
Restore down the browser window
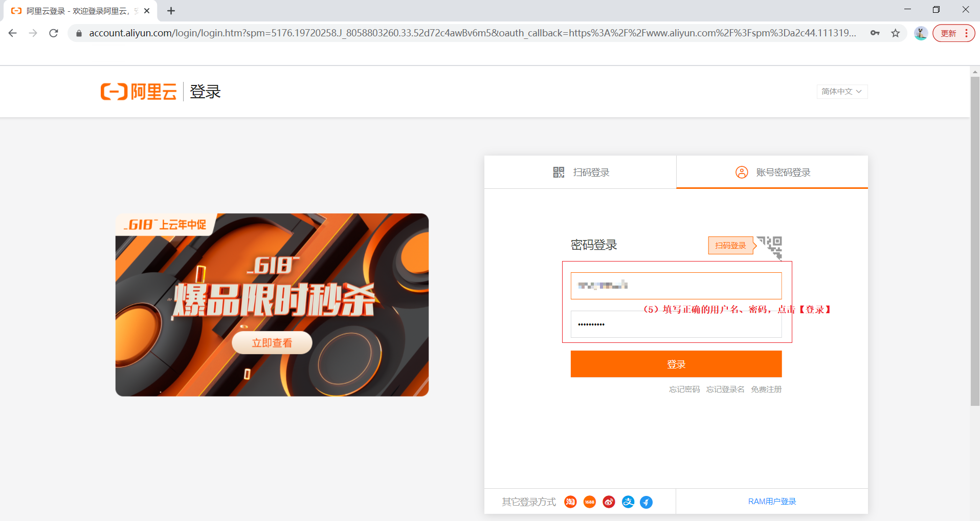(937, 9)
